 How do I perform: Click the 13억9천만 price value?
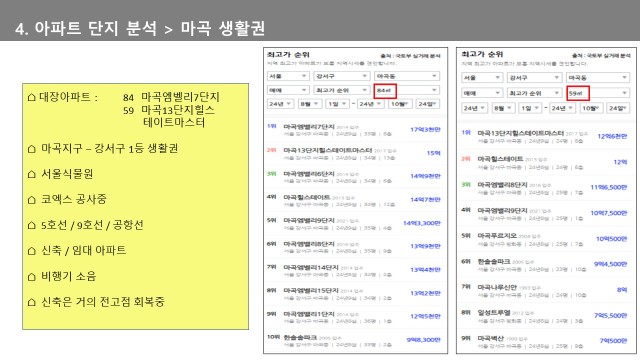click(425, 246)
